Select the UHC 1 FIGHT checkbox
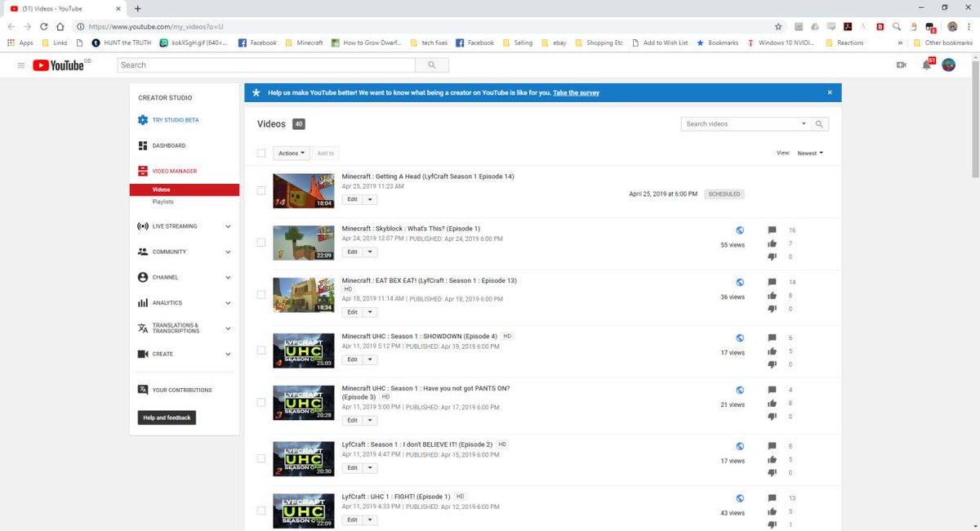980x531 pixels. coord(261,511)
